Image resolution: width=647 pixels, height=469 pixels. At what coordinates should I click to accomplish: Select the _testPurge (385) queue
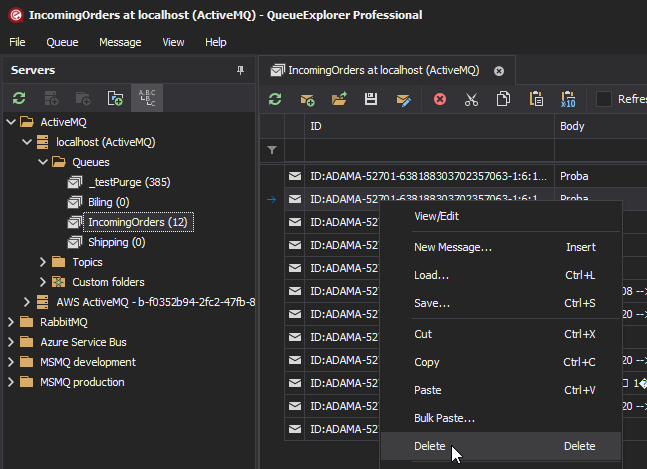point(129,182)
